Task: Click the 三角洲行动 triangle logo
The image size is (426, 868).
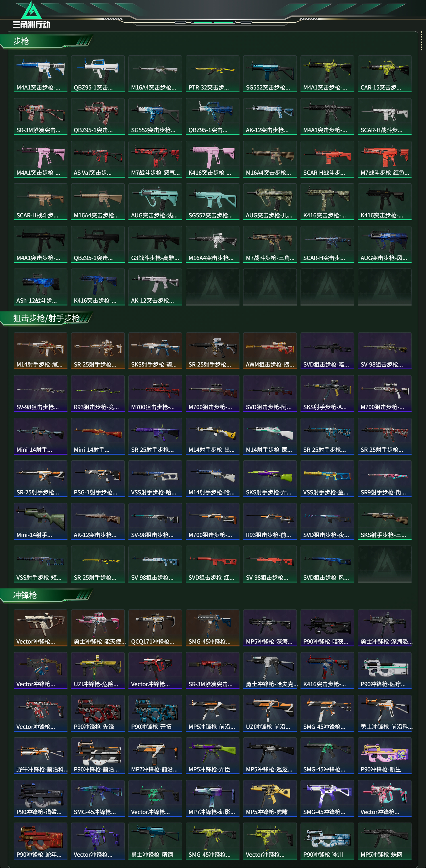Action: [31, 14]
